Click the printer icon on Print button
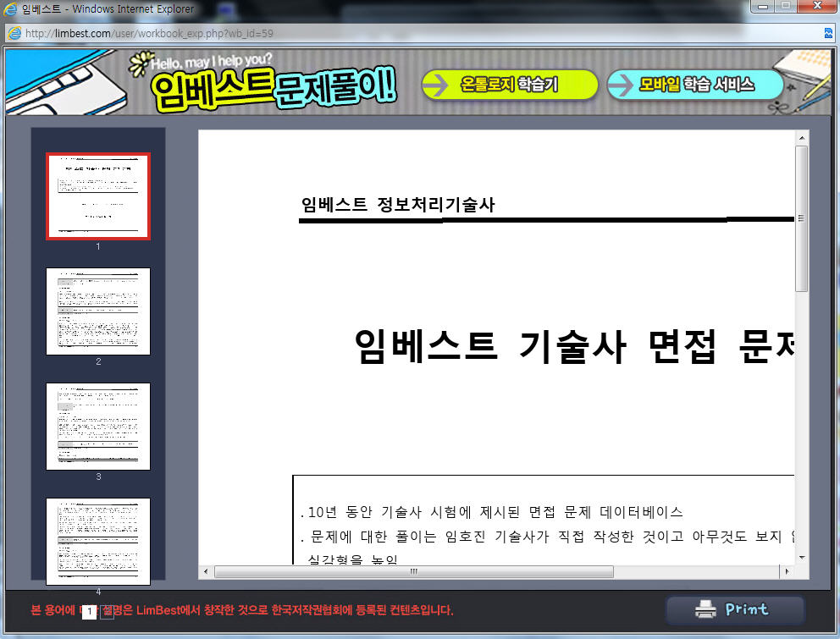 click(705, 609)
